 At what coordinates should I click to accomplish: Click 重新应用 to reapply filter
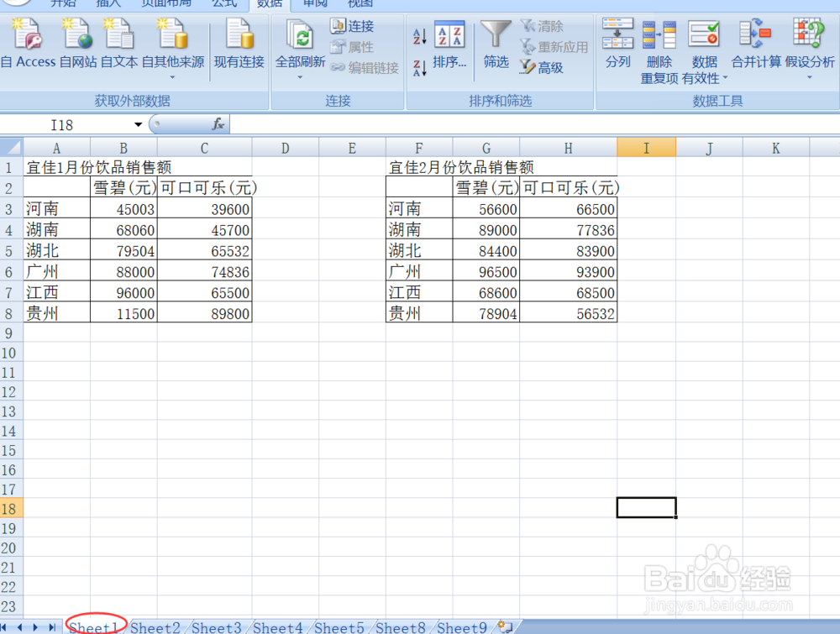click(554, 47)
